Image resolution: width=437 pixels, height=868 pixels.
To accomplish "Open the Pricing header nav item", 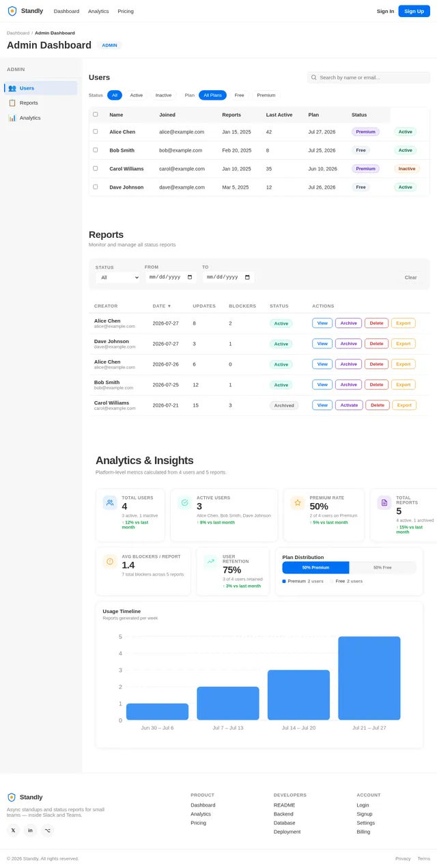I will [126, 11].
